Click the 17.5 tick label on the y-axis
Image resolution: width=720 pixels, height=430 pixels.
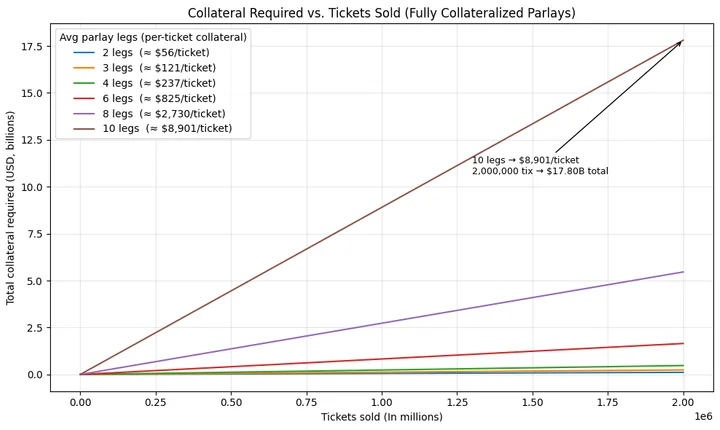32,47
